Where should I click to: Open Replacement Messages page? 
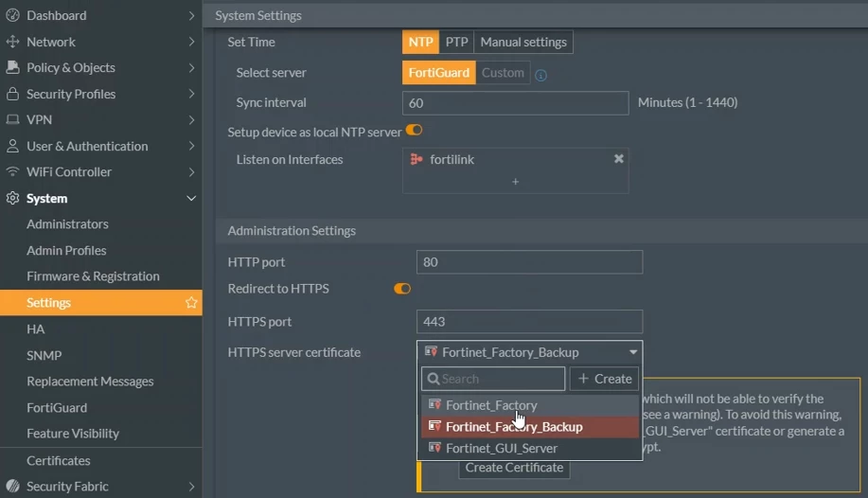point(90,382)
